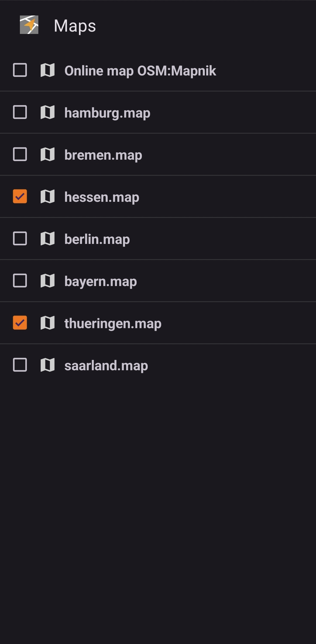Click the map icon beside bayern.map
This screenshot has width=316, height=644.
coord(47,281)
